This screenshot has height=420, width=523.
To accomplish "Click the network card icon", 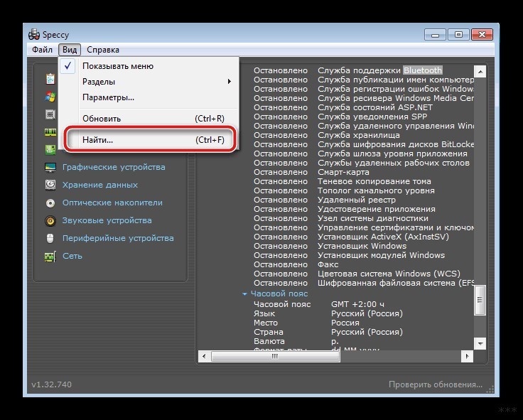I will click(50, 257).
